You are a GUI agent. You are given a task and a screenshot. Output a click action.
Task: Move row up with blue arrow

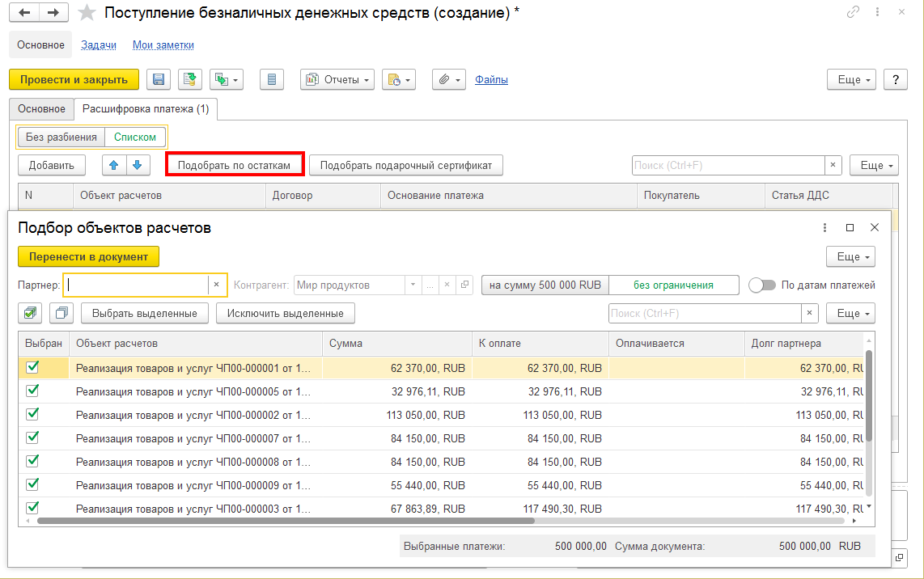tap(114, 165)
